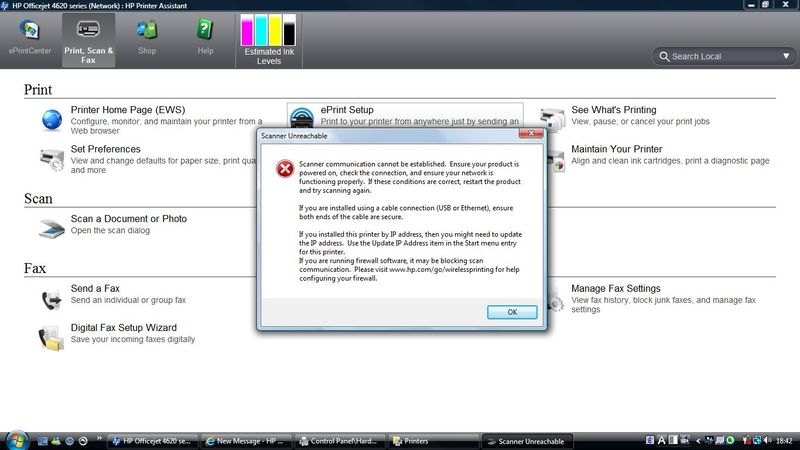Click the red error icon in dialog
This screenshot has width=800, height=450.
tap(285, 169)
